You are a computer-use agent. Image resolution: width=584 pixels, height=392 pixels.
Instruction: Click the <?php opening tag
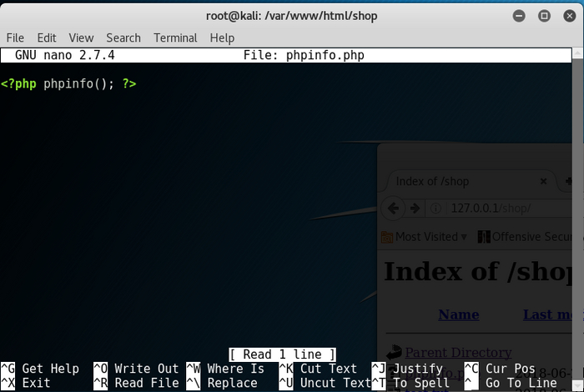[18, 83]
